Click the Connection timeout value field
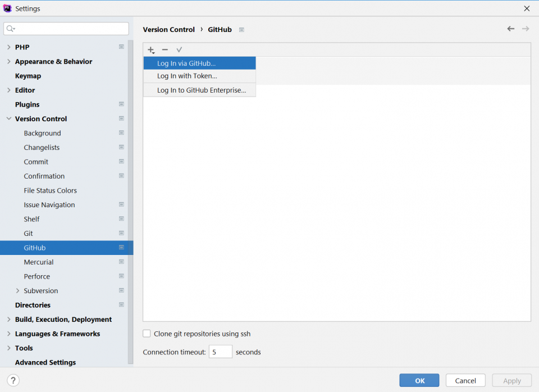539x392 pixels. (x=221, y=352)
